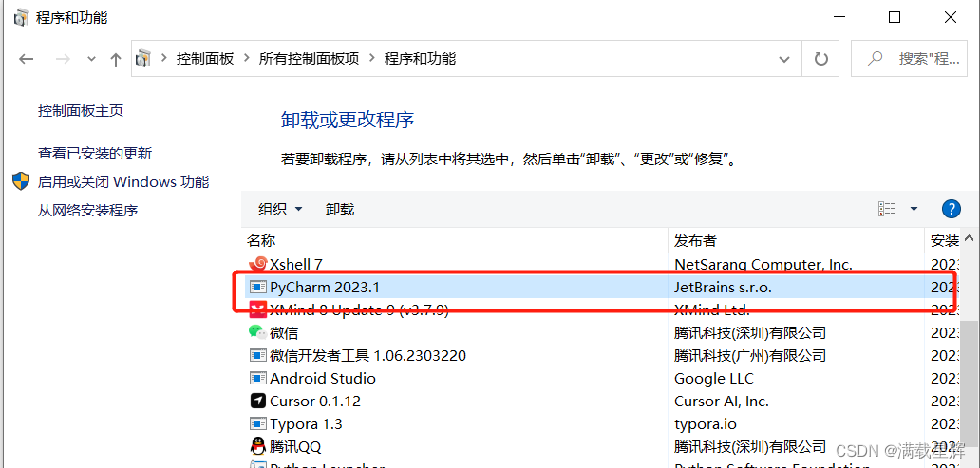980x468 pixels.
Task: Refresh the programs list
Action: click(821, 60)
